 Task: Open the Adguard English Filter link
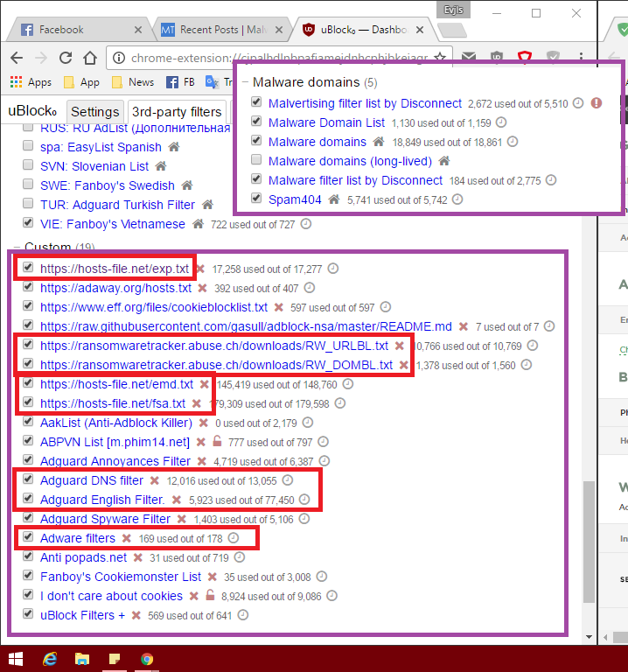pos(102,500)
